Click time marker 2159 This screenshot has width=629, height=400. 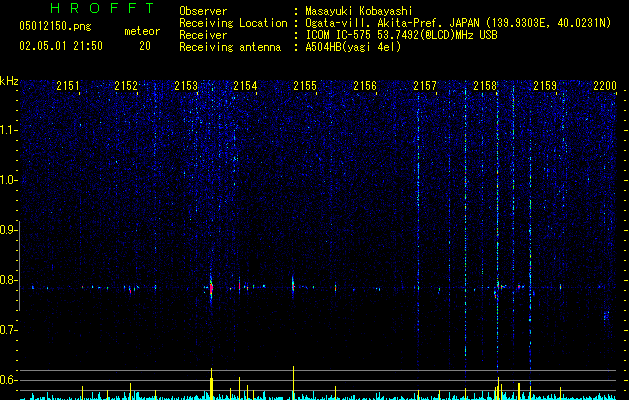tap(545, 86)
